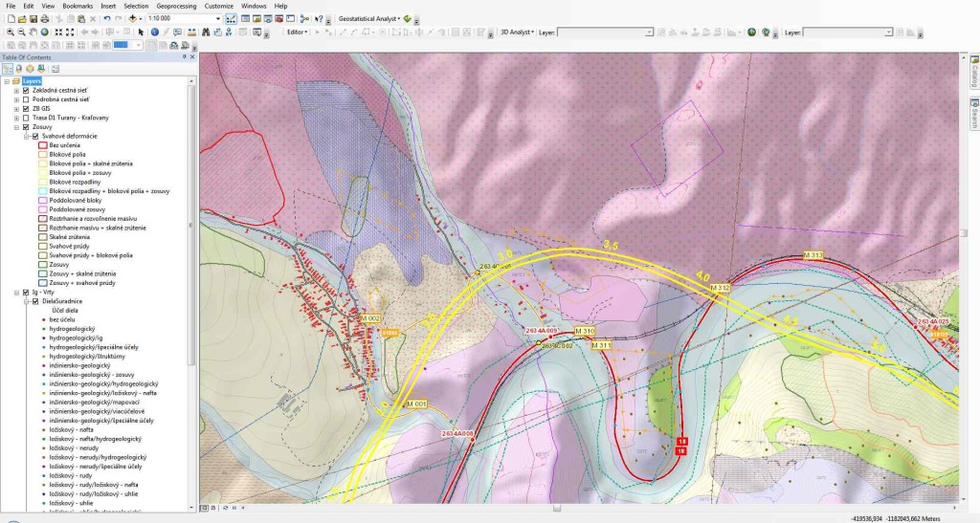Expand the ZB GIS layer
Viewport: 980px width, 523px height.
[16, 108]
